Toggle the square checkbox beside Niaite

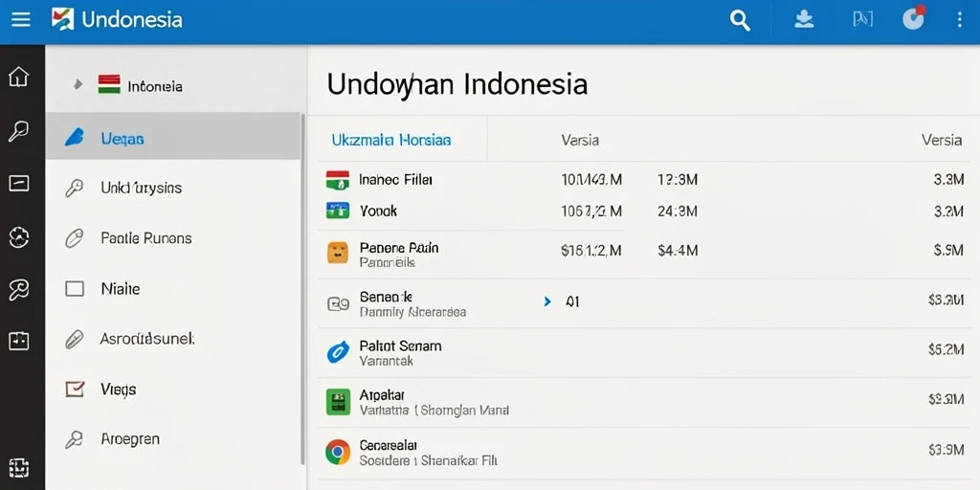pyautogui.click(x=75, y=289)
